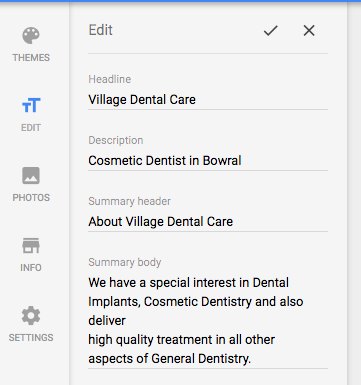Viewport: 361px width, 385px height.
Task: Switch to the PHOTOS tab label
Action: (x=31, y=198)
